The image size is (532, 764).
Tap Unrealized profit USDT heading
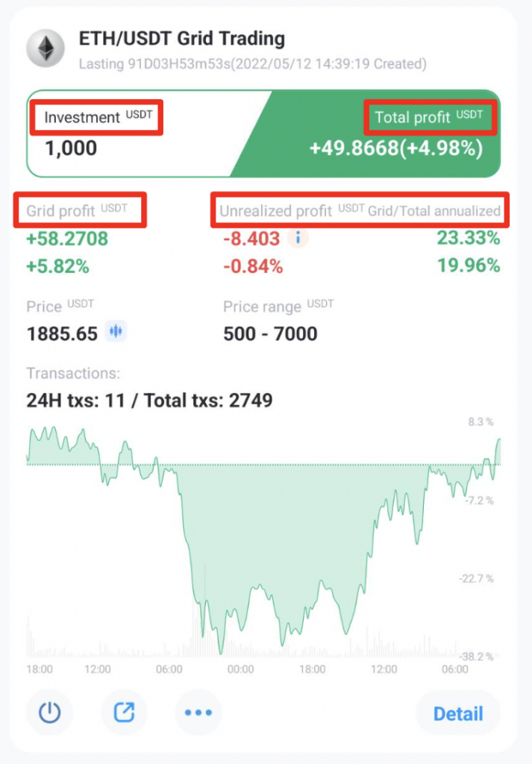pos(292,210)
